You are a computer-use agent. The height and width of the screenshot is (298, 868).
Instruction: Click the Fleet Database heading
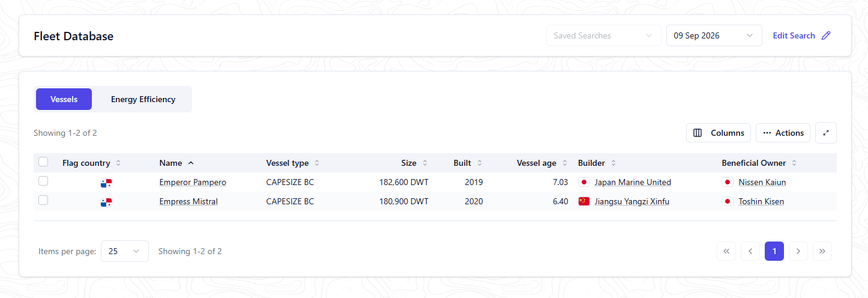(x=73, y=36)
